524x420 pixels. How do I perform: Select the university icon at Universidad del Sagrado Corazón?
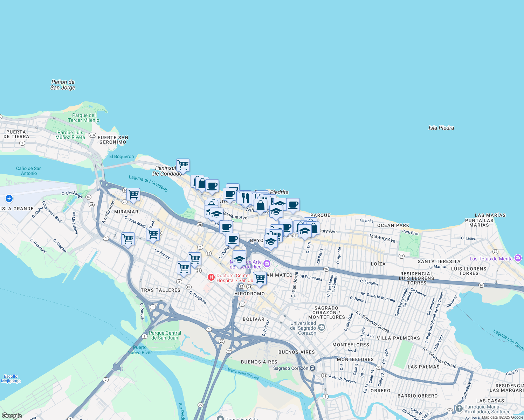click(322, 328)
